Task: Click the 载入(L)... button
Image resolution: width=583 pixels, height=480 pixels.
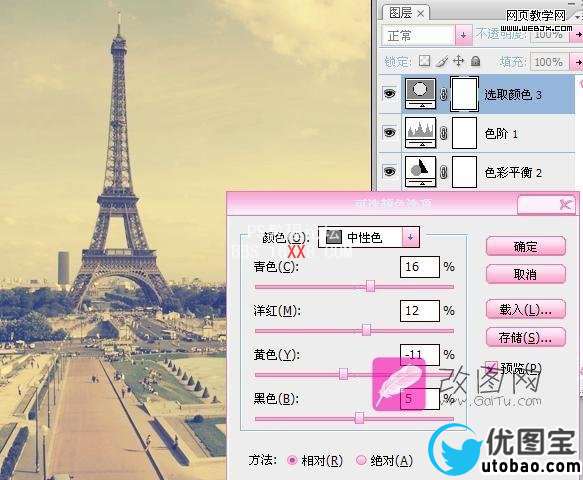Action: coord(525,309)
